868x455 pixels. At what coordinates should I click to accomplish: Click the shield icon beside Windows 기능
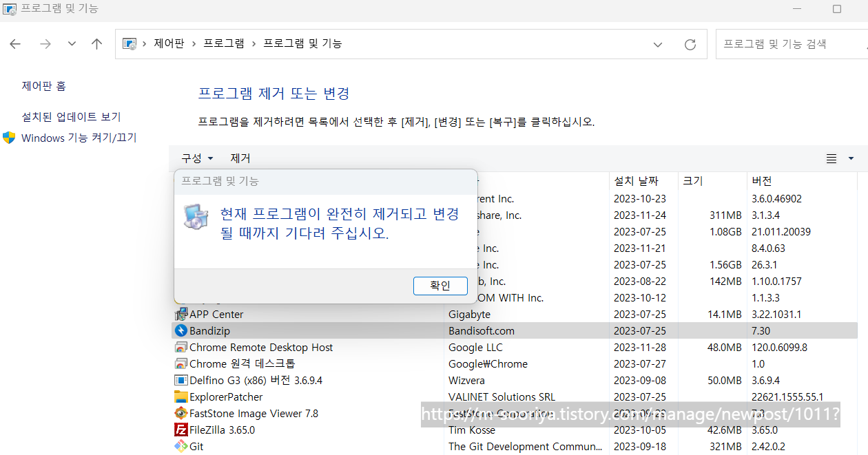[x=9, y=138]
